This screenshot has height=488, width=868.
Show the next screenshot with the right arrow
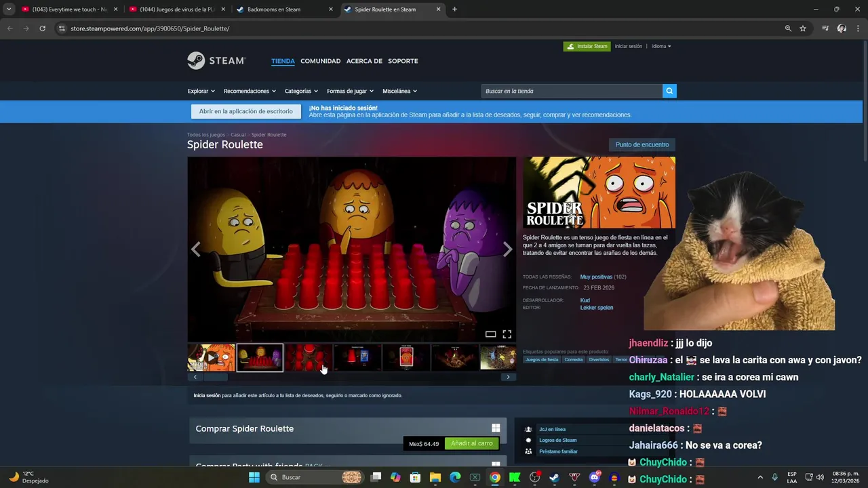(507, 249)
